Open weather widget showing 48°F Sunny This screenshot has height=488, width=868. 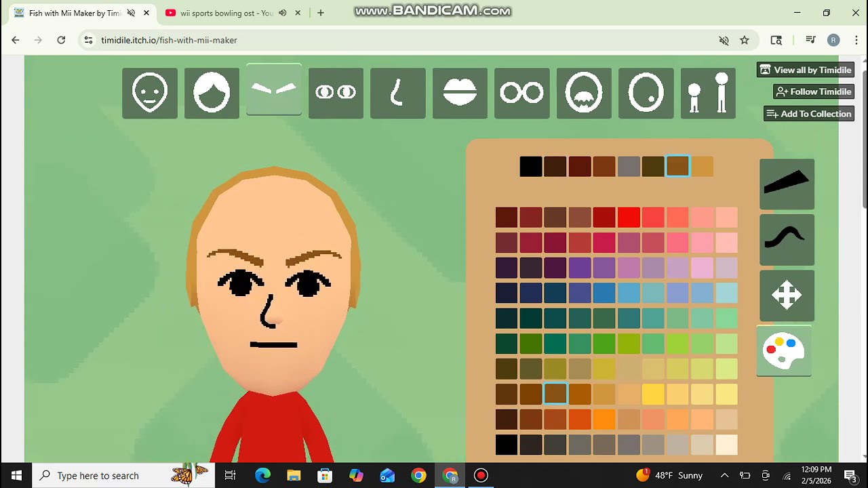(670, 475)
